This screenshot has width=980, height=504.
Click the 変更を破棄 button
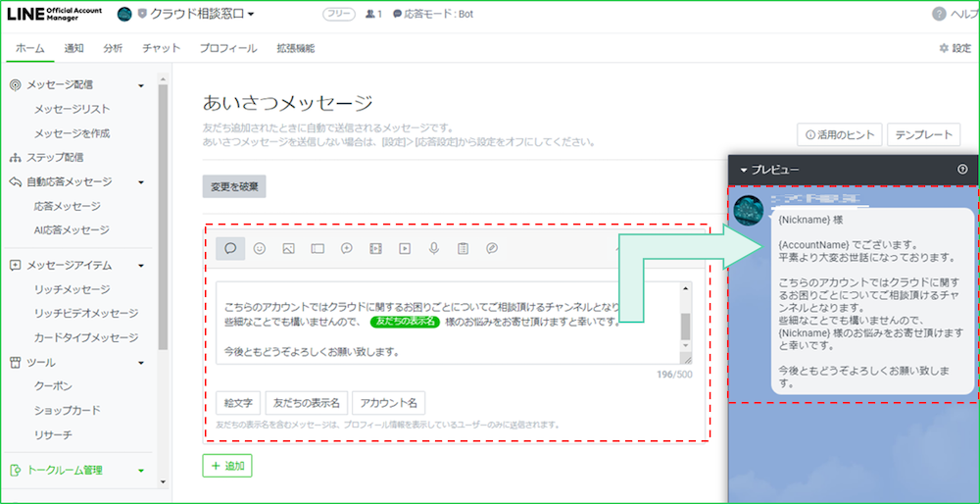coord(234,186)
